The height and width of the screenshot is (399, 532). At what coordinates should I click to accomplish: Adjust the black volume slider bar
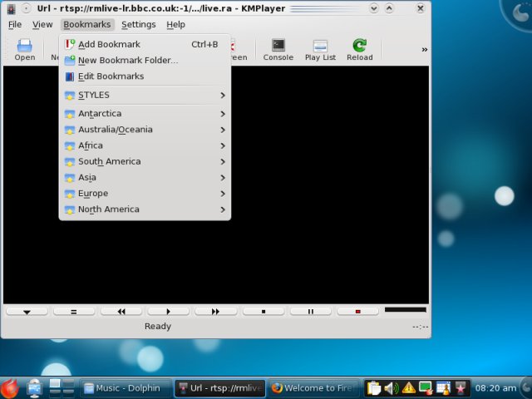405,310
